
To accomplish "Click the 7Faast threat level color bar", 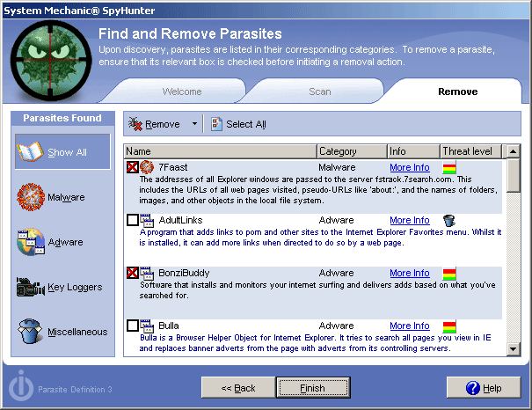I will coord(448,167).
